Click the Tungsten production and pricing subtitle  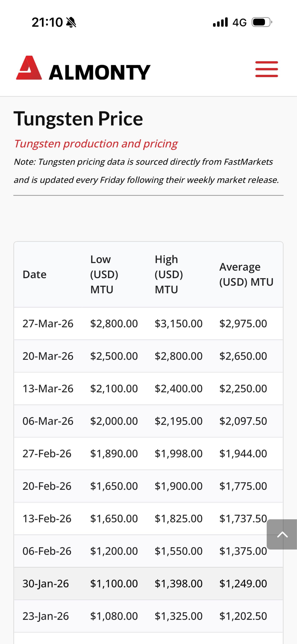(96, 144)
